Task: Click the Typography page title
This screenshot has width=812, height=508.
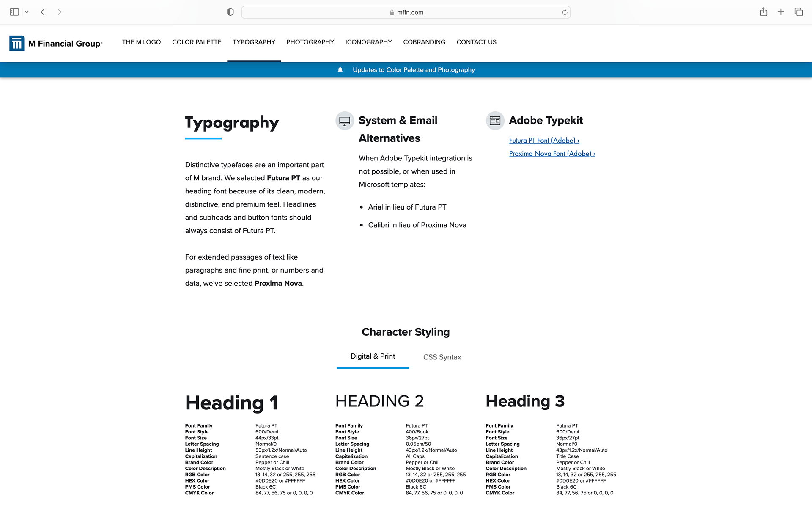Action: tap(232, 123)
